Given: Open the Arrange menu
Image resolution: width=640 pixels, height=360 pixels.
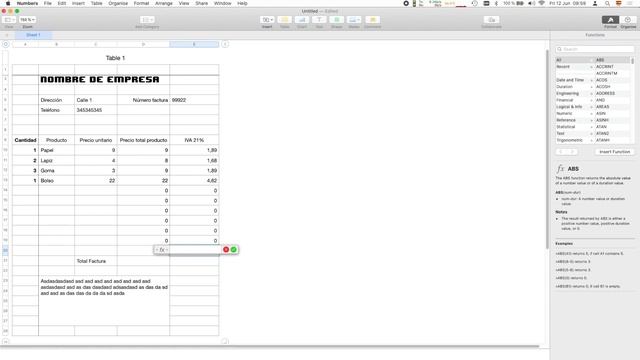Looking at the screenshot, I should point(164,3).
